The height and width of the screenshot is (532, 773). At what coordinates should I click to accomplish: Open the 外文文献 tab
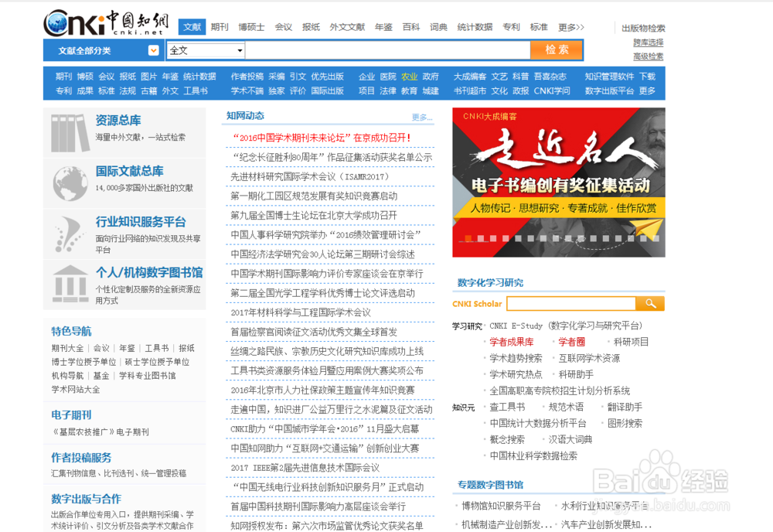tap(347, 27)
